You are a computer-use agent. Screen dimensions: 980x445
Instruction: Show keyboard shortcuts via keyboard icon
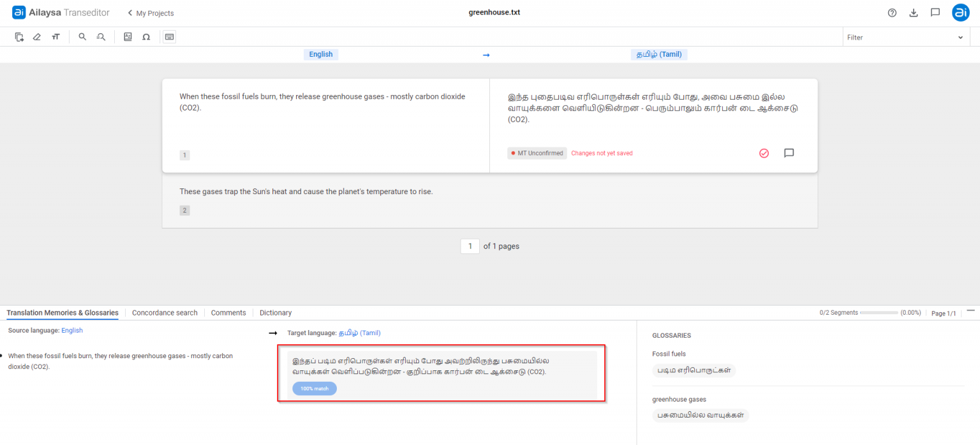pos(169,36)
